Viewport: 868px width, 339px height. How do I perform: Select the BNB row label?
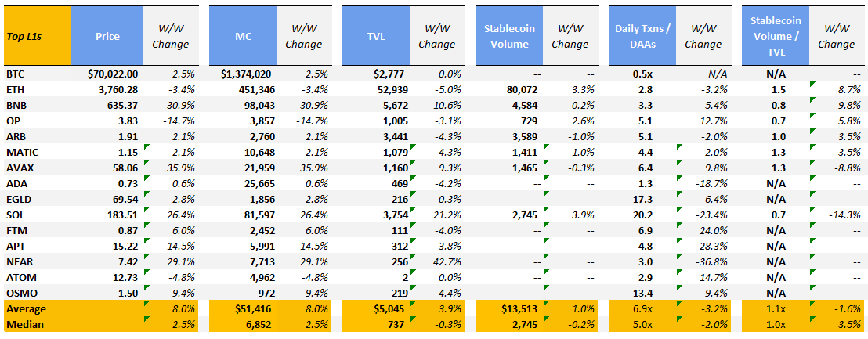click(16, 105)
